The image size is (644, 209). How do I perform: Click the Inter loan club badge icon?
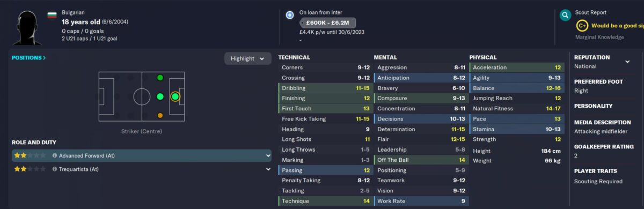tap(290, 15)
